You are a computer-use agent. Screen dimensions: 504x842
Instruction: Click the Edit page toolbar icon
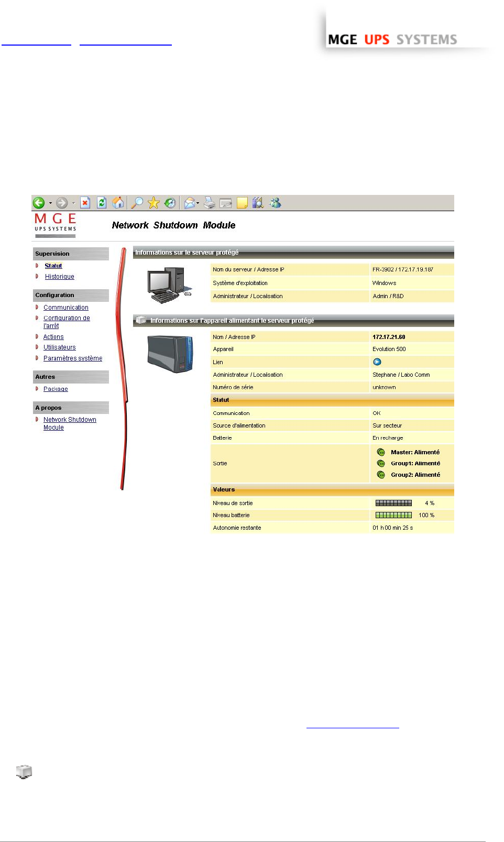[x=226, y=203]
